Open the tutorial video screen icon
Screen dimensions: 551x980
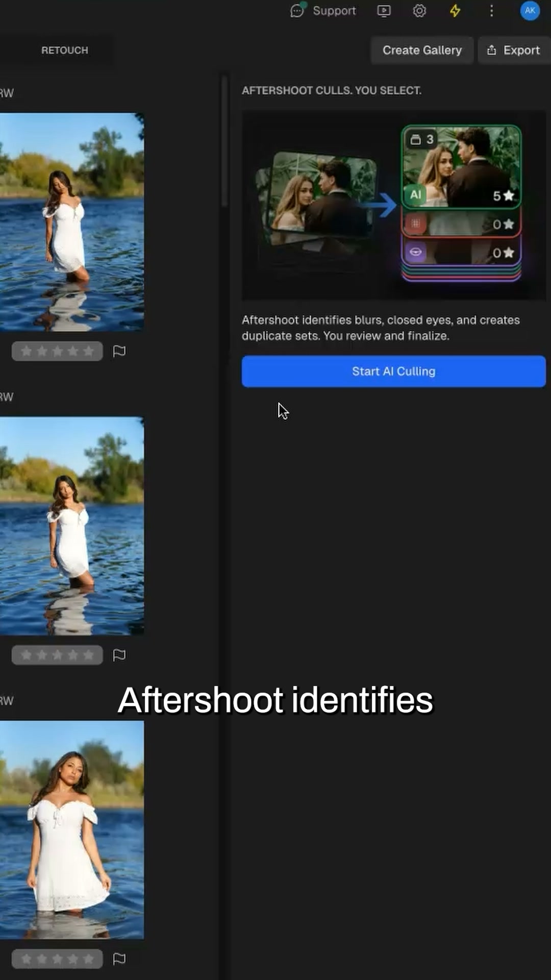(384, 11)
